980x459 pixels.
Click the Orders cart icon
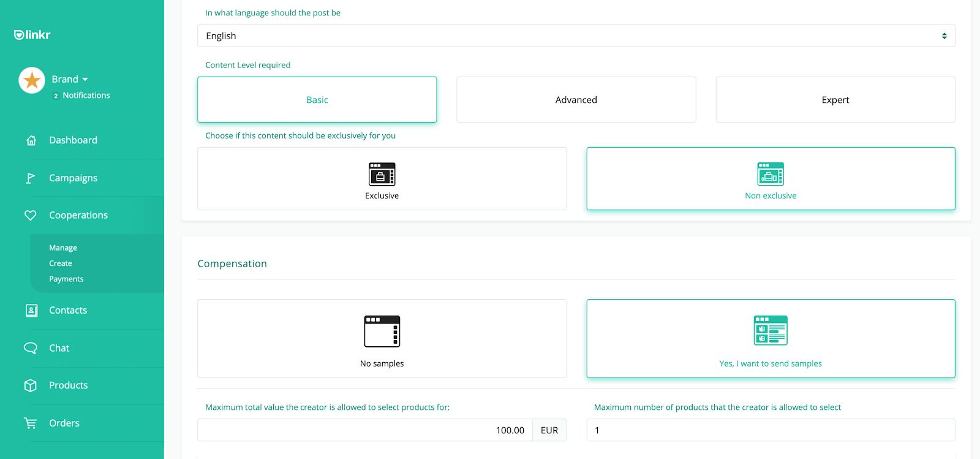tap(30, 423)
